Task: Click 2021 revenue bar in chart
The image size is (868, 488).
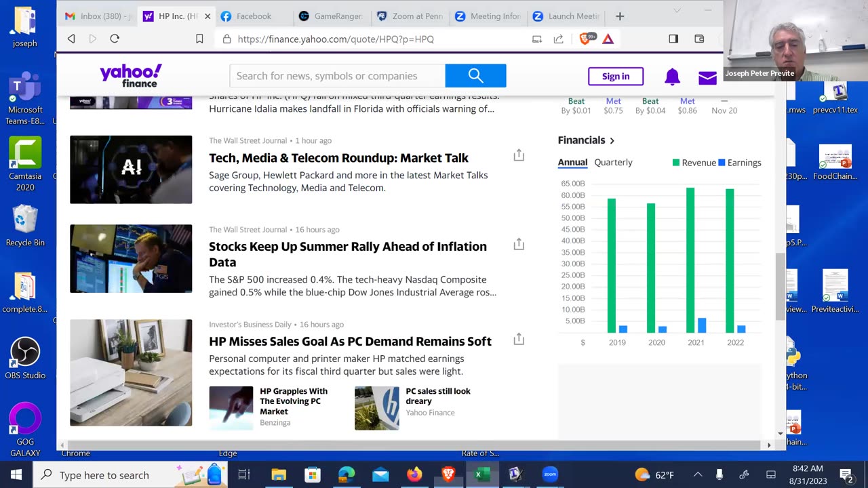Action: pyautogui.click(x=690, y=260)
